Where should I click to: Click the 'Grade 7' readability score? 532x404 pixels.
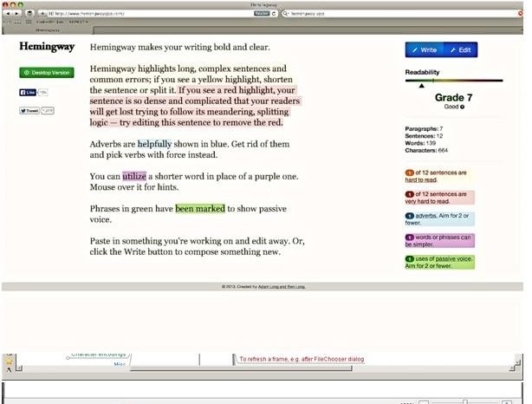454,98
